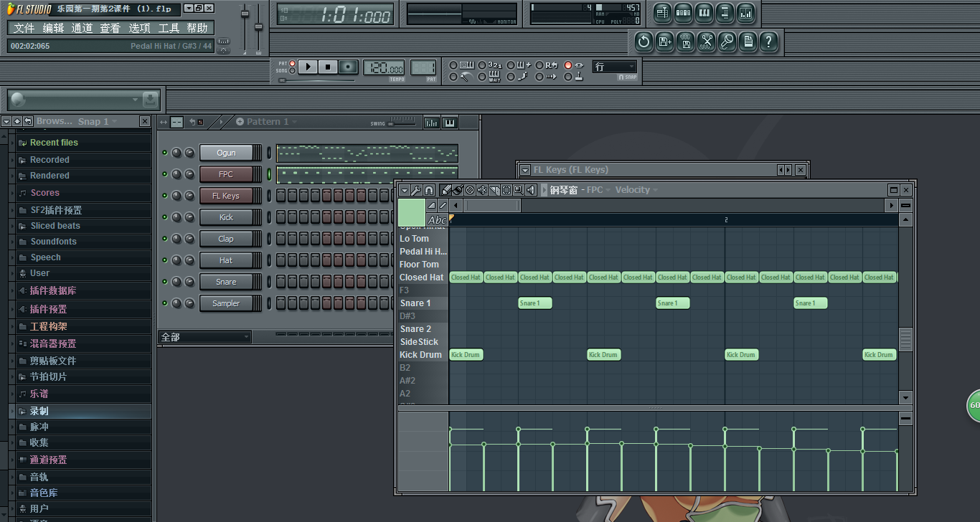Open graph editor icon in step sequencer

431,123
